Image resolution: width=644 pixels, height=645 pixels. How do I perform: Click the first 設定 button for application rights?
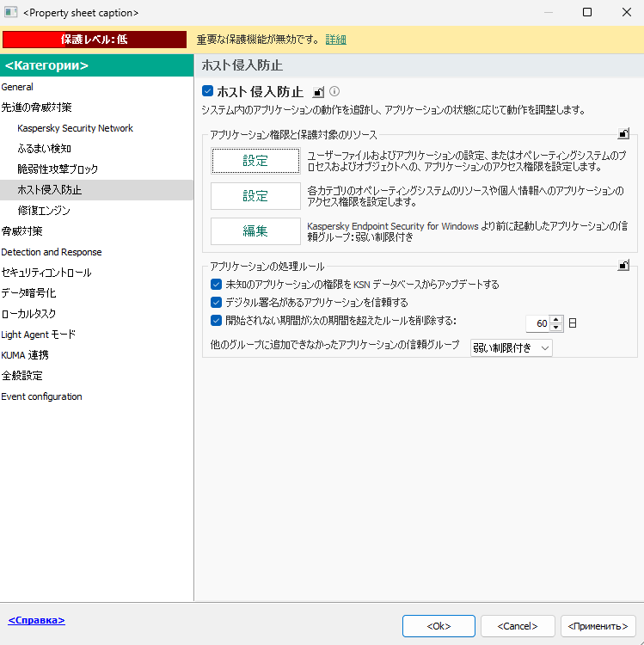tap(255, 161)
